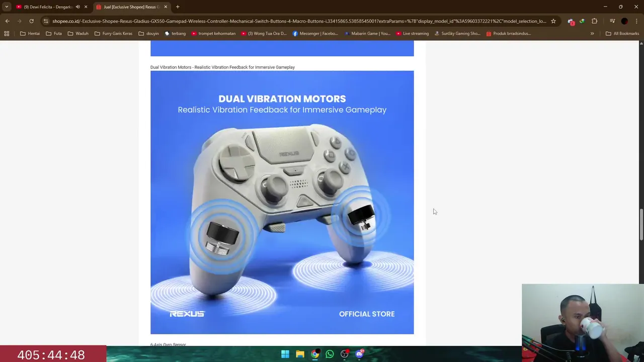644x362 pixels.
Task: Open the trompet kehormatan bookmark
Action: (213, 34)
